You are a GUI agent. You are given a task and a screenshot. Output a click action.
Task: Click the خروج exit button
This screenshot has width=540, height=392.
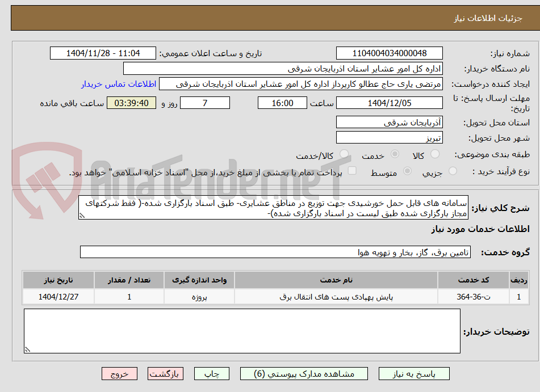119,374
